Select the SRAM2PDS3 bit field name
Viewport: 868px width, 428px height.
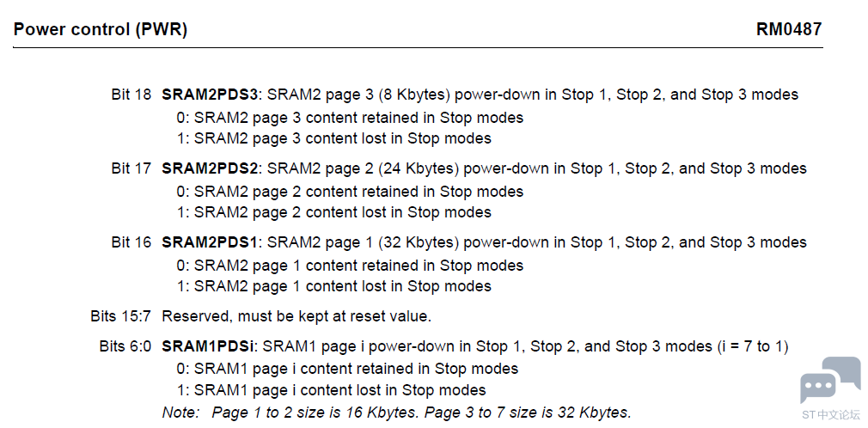point(211,95)
